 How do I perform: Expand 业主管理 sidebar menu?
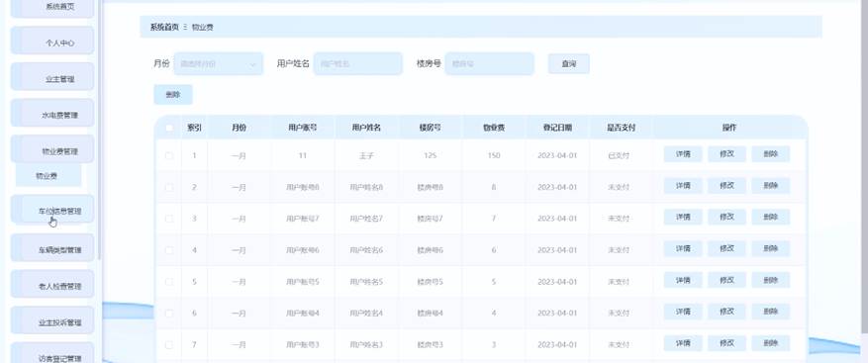(52, 77)
